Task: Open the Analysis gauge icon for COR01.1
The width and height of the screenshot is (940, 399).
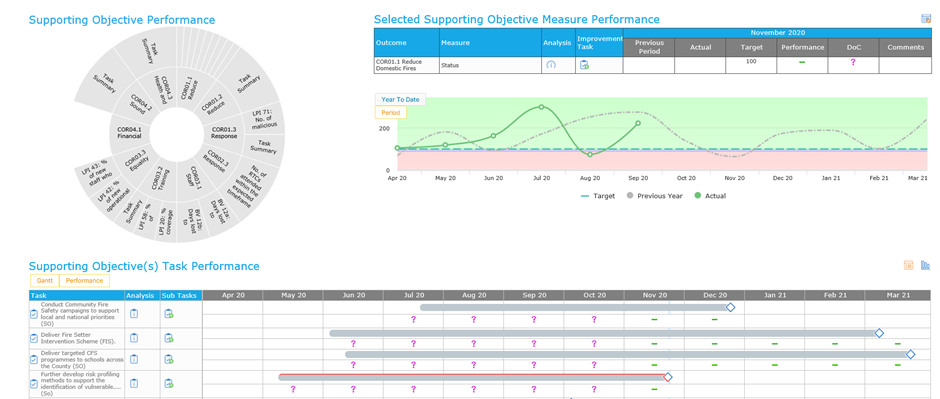Action: tap(551, 65)
